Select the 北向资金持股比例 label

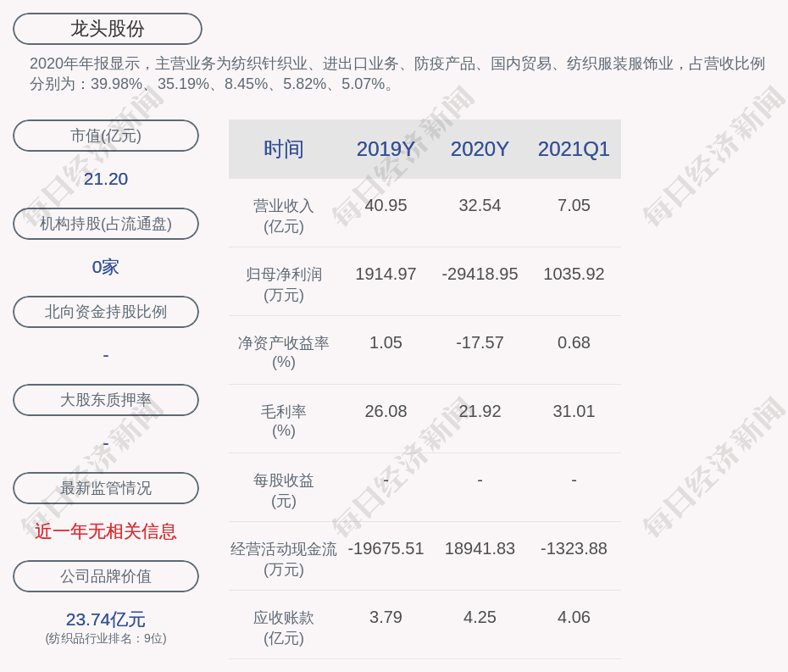pos(106,312)
